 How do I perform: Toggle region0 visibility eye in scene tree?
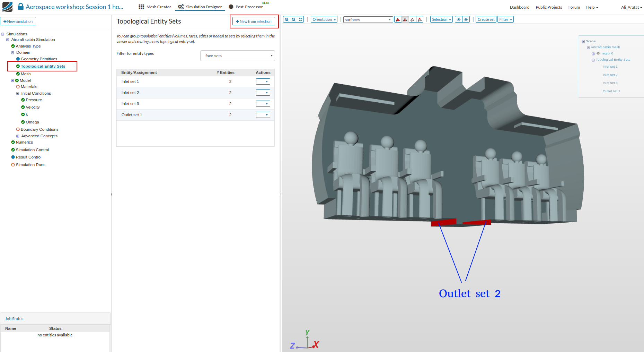(x=598, y=53)
